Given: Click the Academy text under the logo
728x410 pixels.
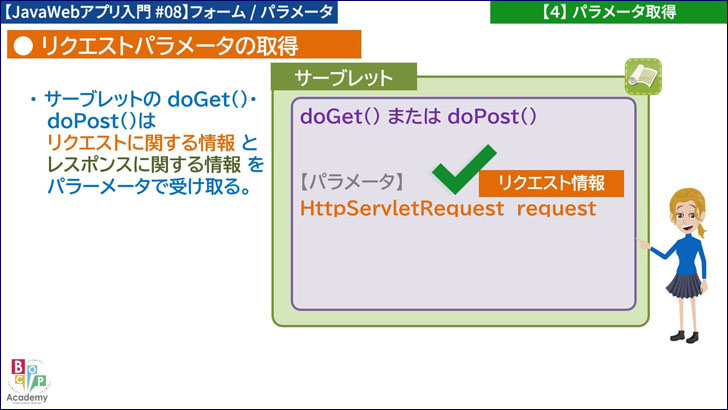Looking at the screenshot, I should click(26, 398).
